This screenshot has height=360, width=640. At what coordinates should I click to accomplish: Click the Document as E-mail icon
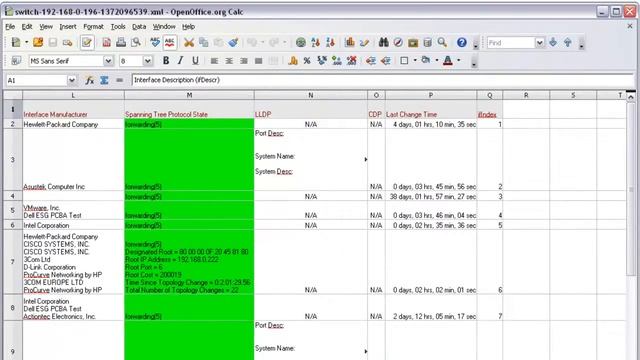coord(68,42)
